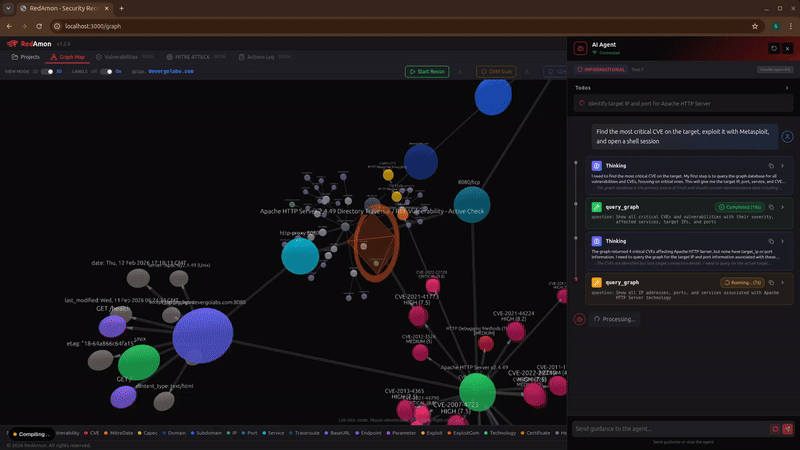Viewport: 800px width, 450px height.
Task: Expand the Todos section chevron
Action: [787, 88]
